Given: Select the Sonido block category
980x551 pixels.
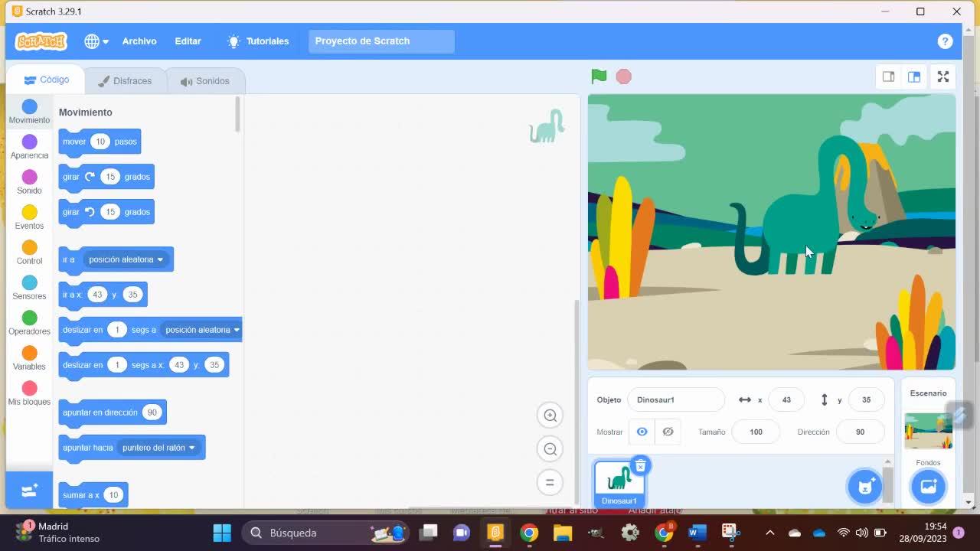Looking at the screenshot, I should pyautogui.click(x=29, y=181).
